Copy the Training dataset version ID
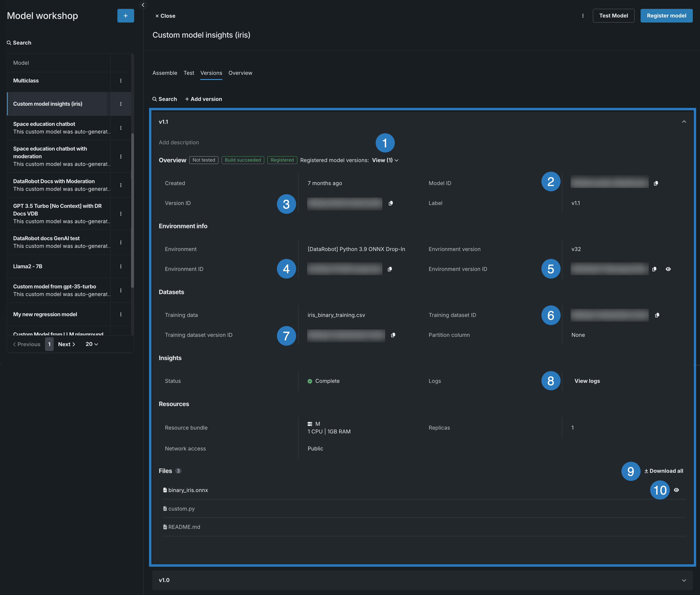This screenshot has width=700, height=595. coord(393,335)
